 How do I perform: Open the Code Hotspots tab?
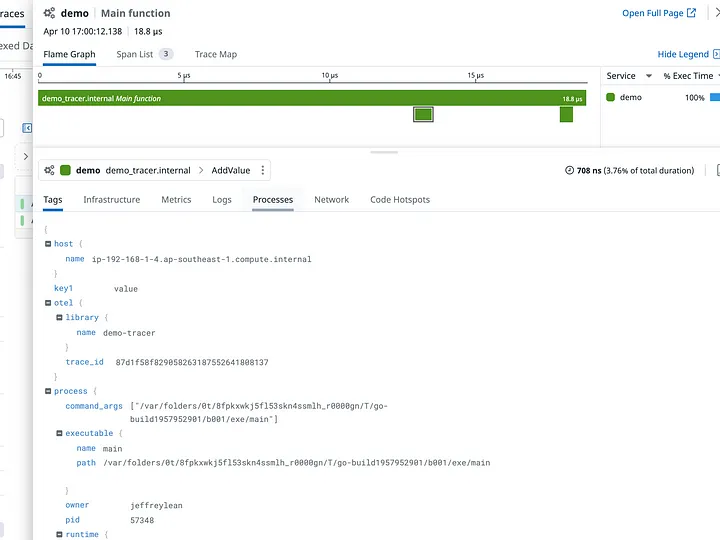pyautogui.click(x=399, y=200)
